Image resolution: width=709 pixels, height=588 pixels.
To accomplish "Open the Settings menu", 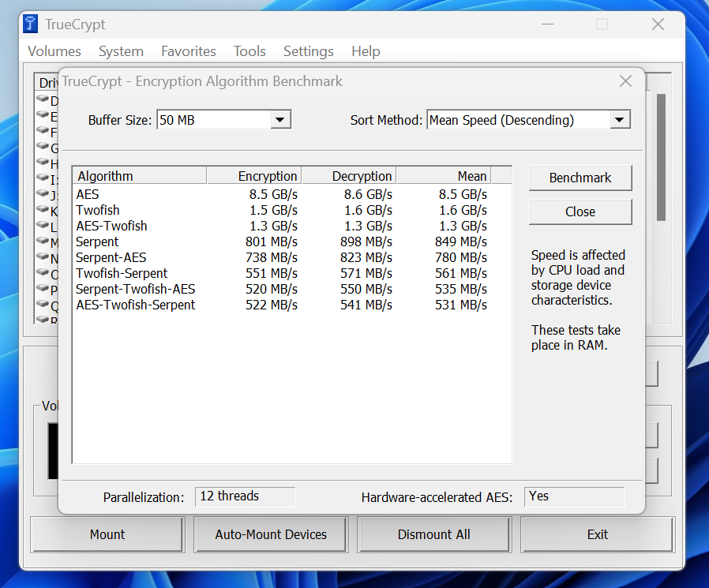I will [309, 51].
